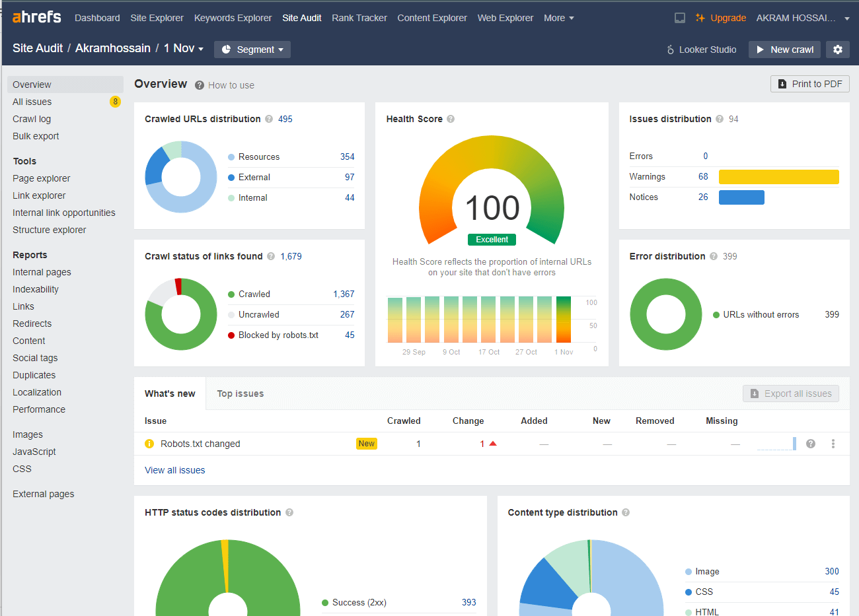The height and width of the screenshot is (616, 859).
Task: Click the Upgrade link
Action: pos(728,18)
